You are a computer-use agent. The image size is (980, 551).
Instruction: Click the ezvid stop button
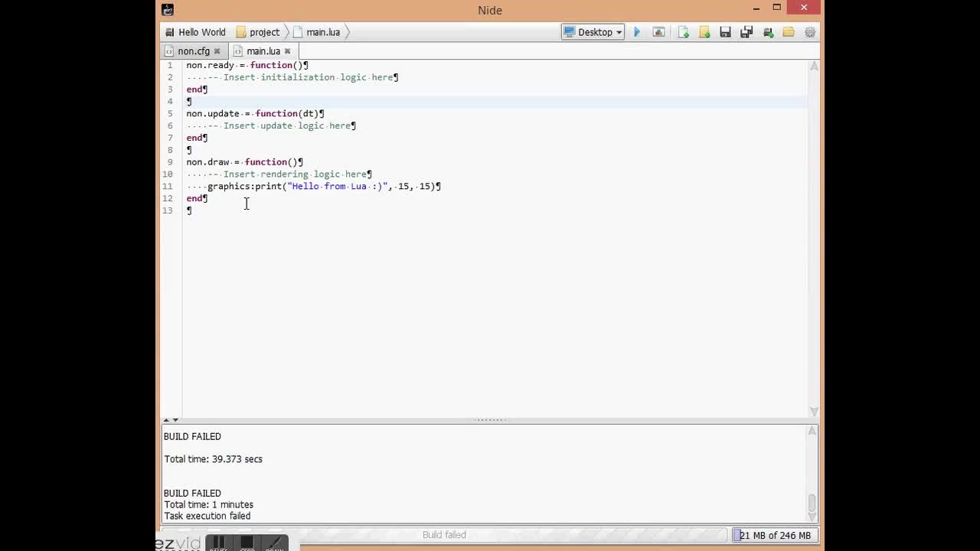(x=247, y=543)
